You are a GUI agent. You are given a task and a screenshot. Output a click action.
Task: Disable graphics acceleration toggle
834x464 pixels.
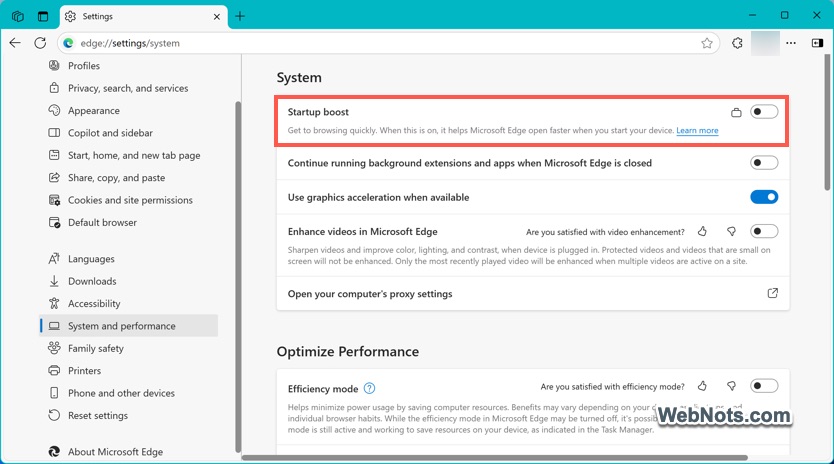764,197
